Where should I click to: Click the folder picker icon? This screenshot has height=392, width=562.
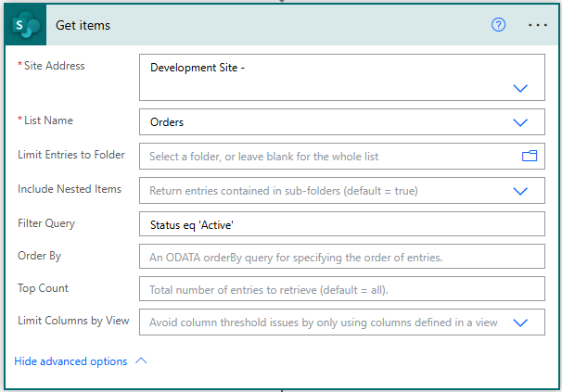point(530,157)
